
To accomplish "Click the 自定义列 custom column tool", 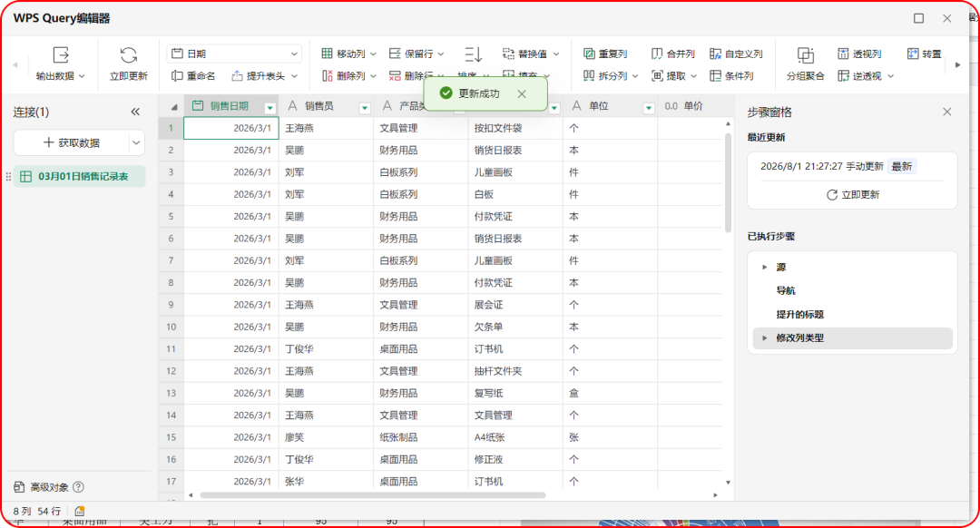I will 736,54.
